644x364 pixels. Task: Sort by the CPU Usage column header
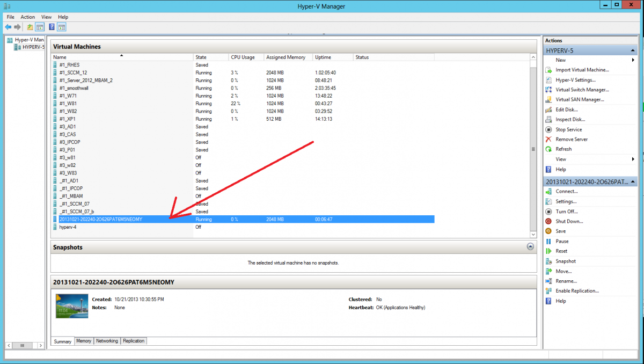(246, 57)
